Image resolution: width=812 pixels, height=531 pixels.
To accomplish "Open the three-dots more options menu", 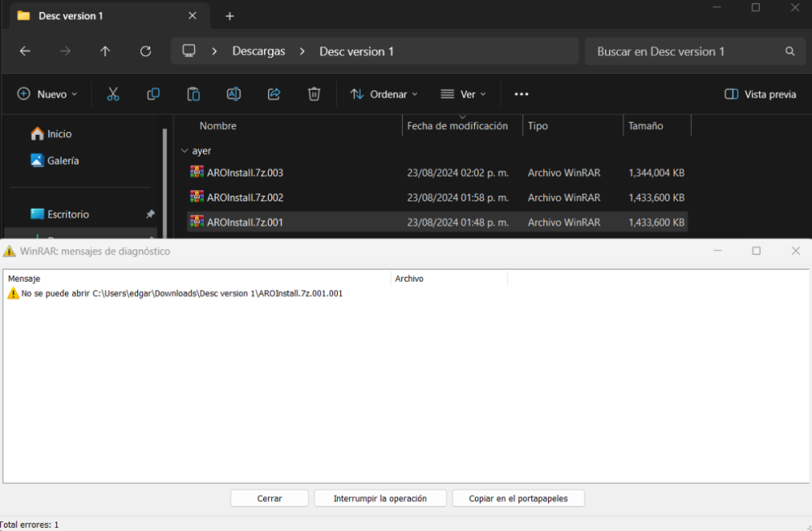I will (x=521, y=94).
